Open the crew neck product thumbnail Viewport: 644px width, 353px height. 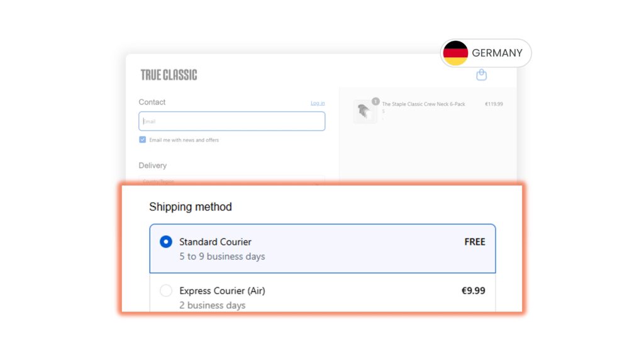point(364,111)
